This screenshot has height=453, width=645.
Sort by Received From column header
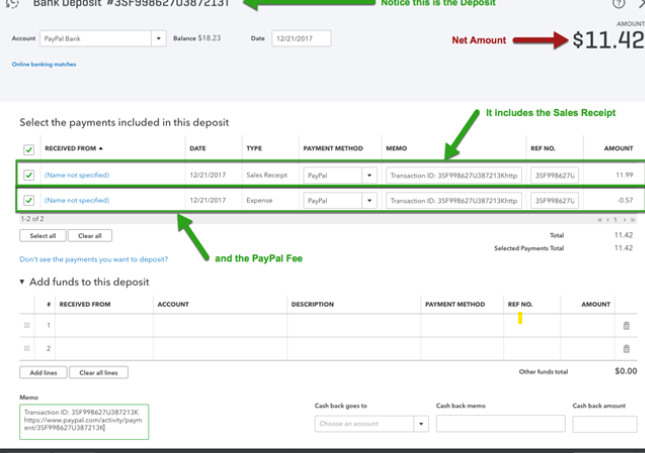74,148
